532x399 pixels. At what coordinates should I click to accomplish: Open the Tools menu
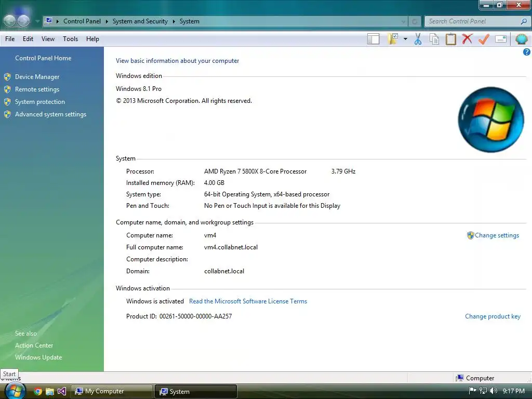click(x=70, y=39)
